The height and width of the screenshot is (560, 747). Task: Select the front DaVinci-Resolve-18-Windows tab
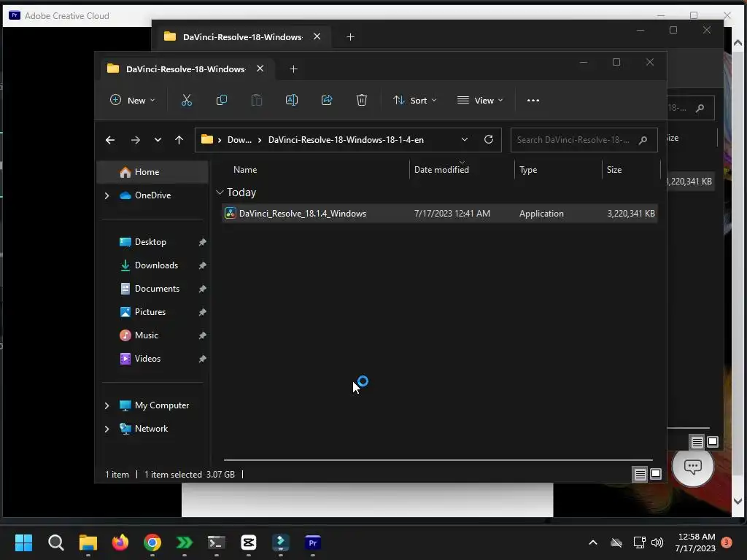click(186, 69)
